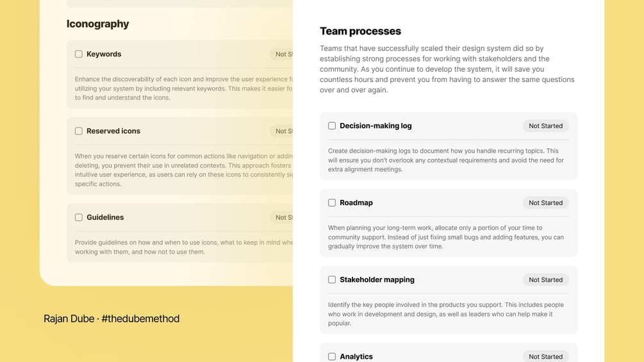
Task: Open the Keywords status badge
Action: coord(282,54)
